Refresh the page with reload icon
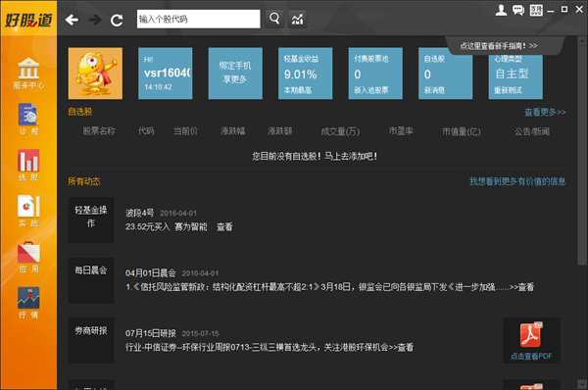This screenshot has height=390, width=588. (117, 20)
